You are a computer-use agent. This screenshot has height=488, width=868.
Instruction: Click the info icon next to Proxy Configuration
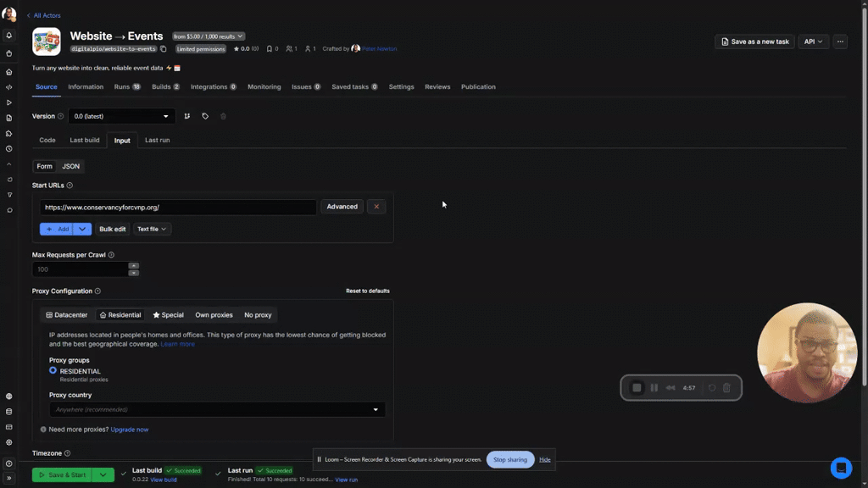point(98,291)
